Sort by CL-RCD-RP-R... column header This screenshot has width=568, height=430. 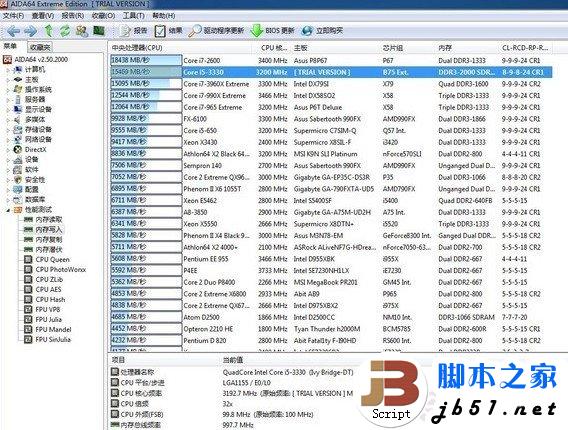[x=525, y=47]
